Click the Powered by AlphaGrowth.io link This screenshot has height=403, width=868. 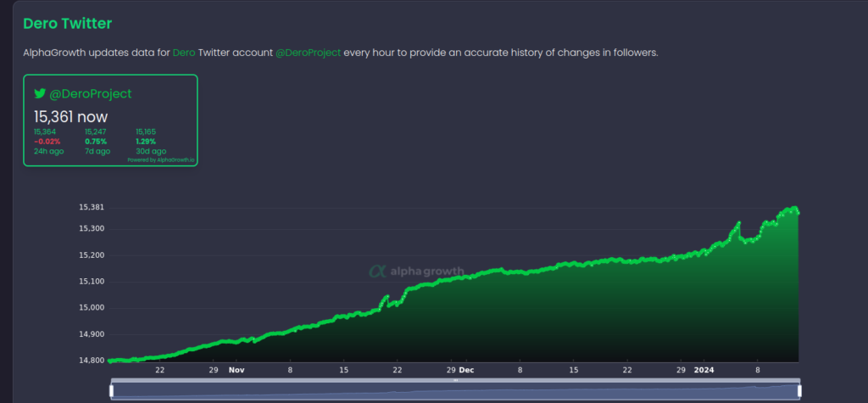click(161, 160)
